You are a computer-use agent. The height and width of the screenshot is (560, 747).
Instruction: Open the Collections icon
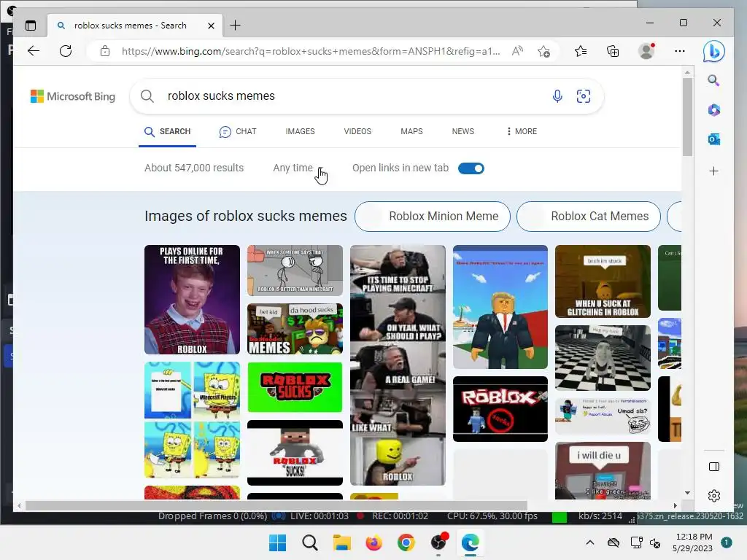(613, 51)
